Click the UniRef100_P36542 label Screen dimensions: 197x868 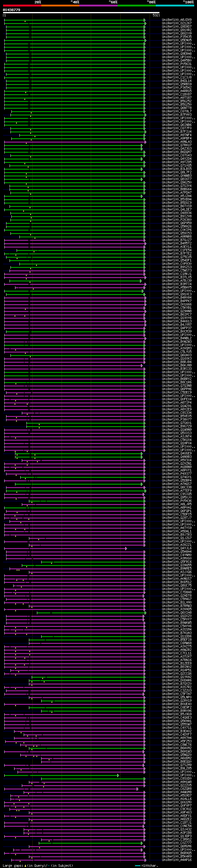click(177, 88)
